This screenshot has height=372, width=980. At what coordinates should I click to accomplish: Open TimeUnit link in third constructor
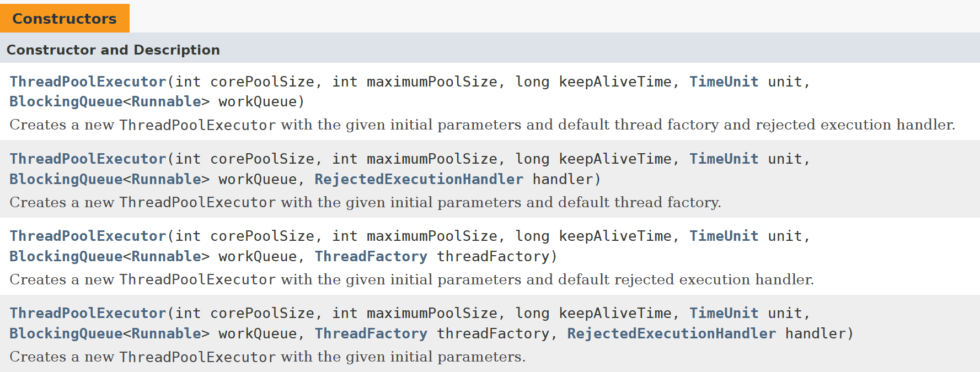[x=724, y=236]
